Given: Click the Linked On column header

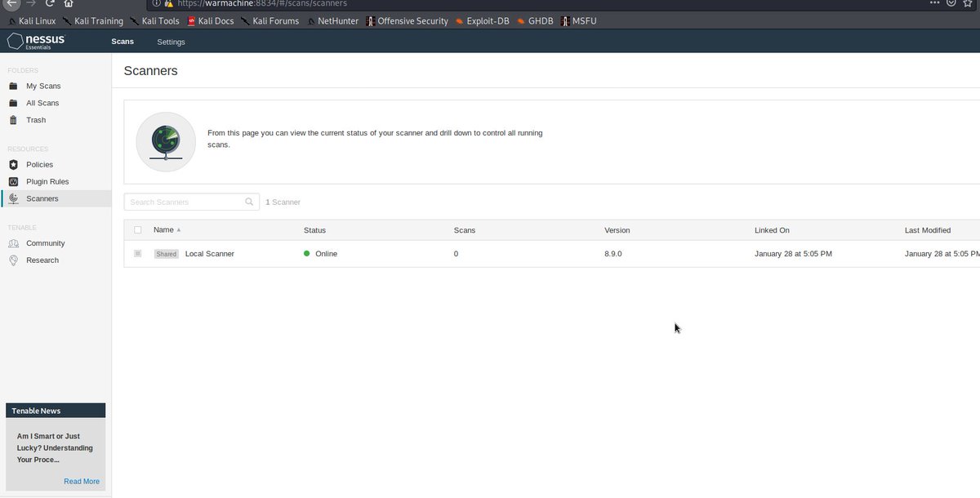Looking at the screenshot, I should pyautogui.click(x=772, y=230).
